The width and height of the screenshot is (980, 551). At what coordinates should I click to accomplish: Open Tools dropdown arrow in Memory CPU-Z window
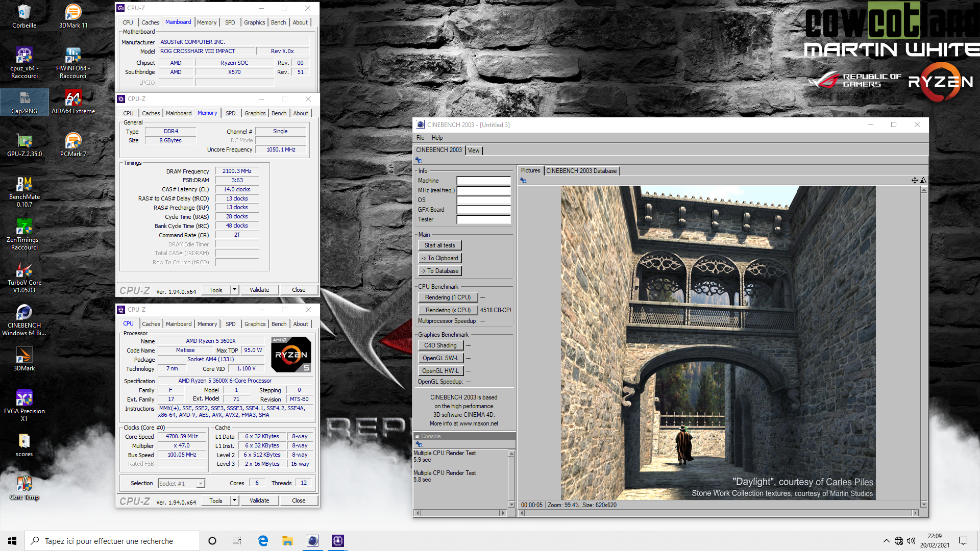coord(234,290)
